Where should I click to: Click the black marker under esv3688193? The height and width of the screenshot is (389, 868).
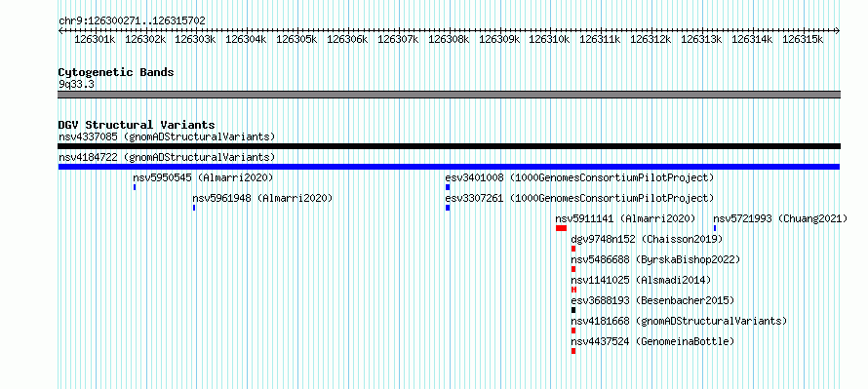573,310
